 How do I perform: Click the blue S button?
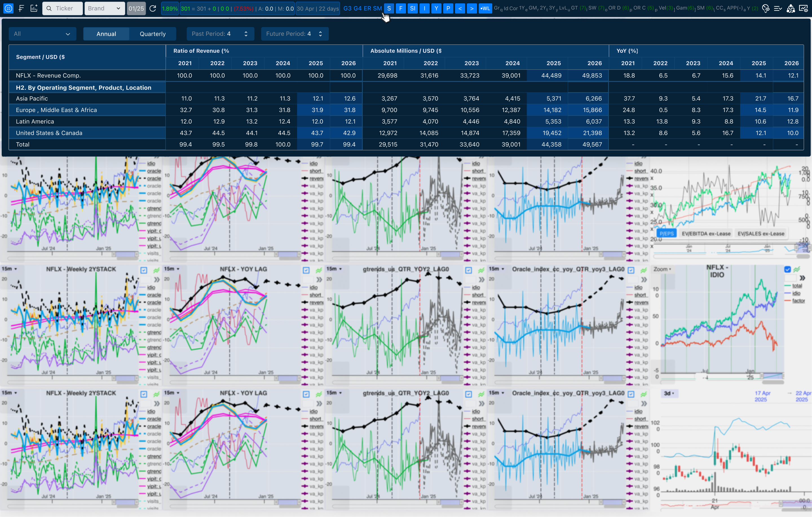coord(389,8)
